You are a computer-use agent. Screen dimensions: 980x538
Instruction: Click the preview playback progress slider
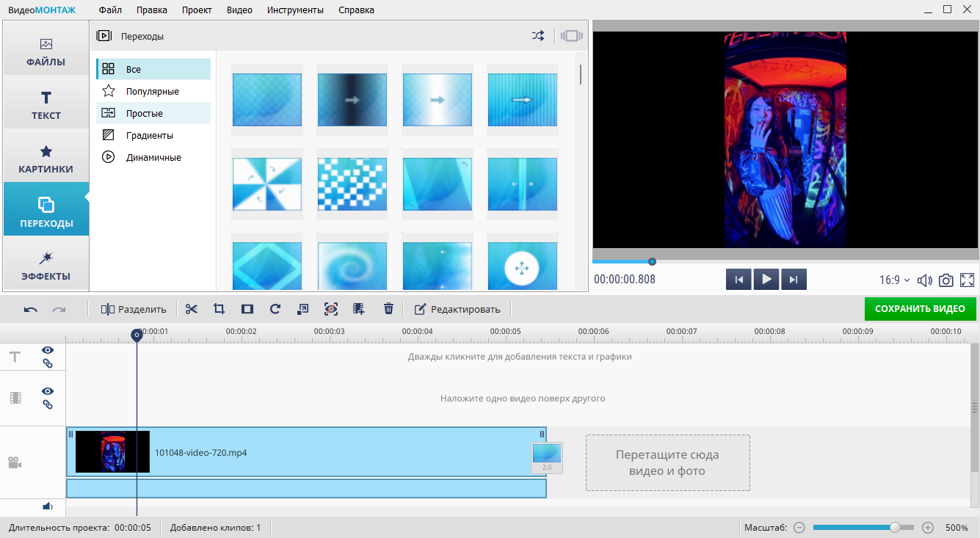coord(785,261)
